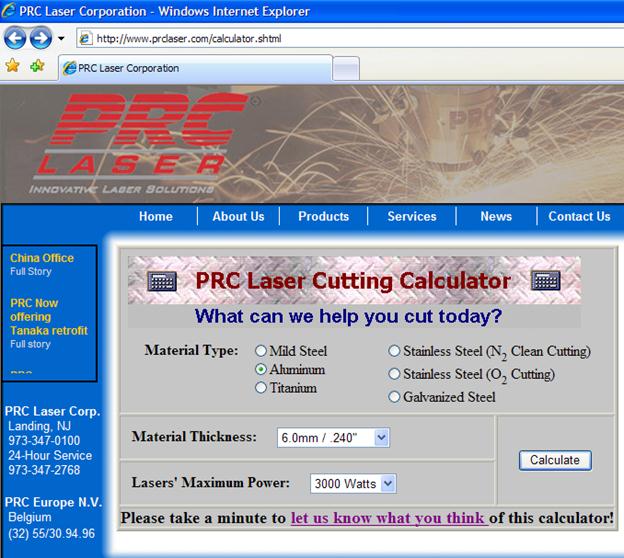This screenshot has height=558, width=624.
Task: Click the Landing, NJ address text
Action: 39,426
